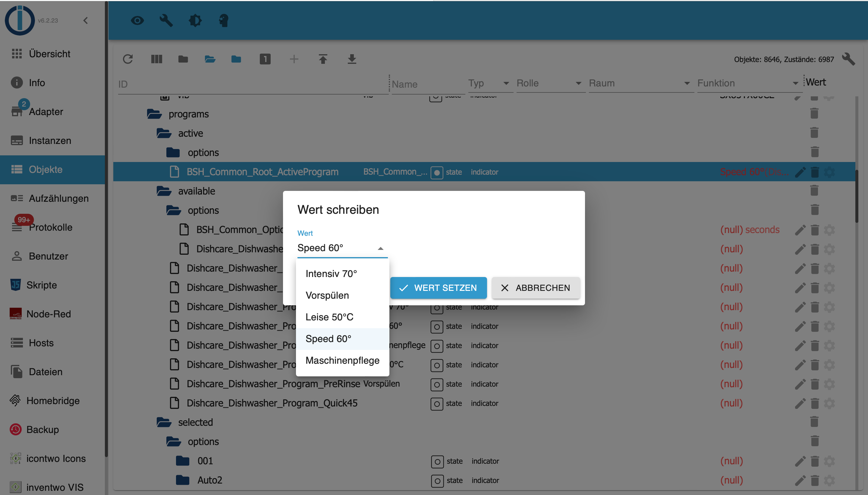This screenshot has width=868, height=495.
Task: Go to Adapter section
Action: click(x=53, y=111)
